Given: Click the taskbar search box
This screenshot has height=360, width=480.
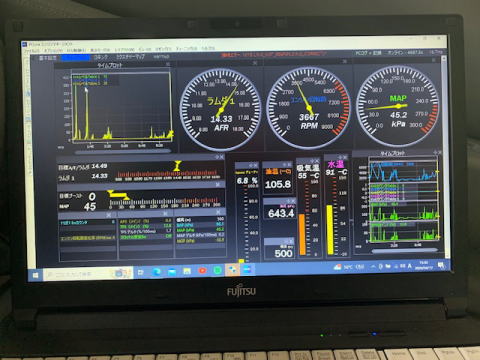Looking at the screenshot, I should (x=88, y=274).
